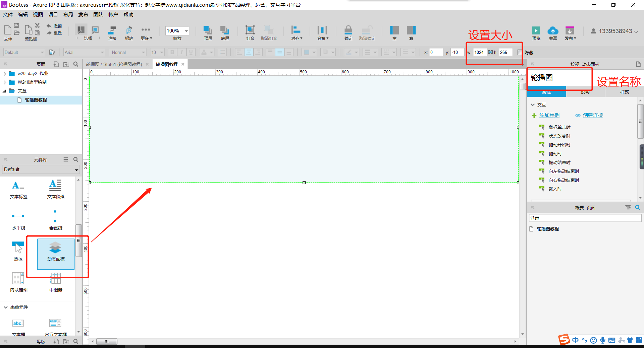Collapse the 文章 folder
The width and height of the screenshot is (644, 348).
[x=5, y=91]
